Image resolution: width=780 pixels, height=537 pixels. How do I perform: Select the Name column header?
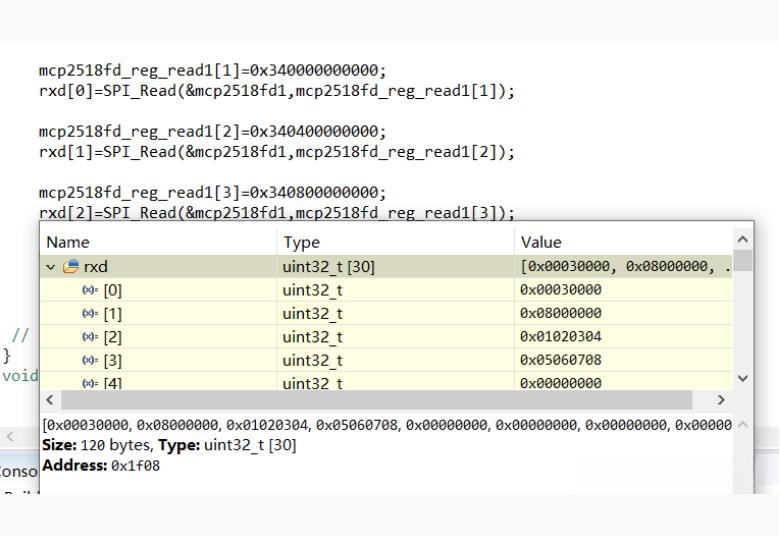point(68,242)
